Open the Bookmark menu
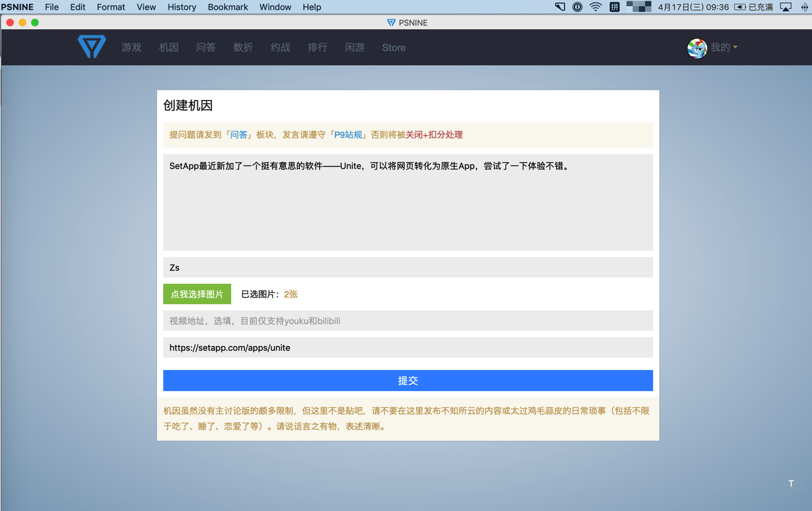 (228, 7)
